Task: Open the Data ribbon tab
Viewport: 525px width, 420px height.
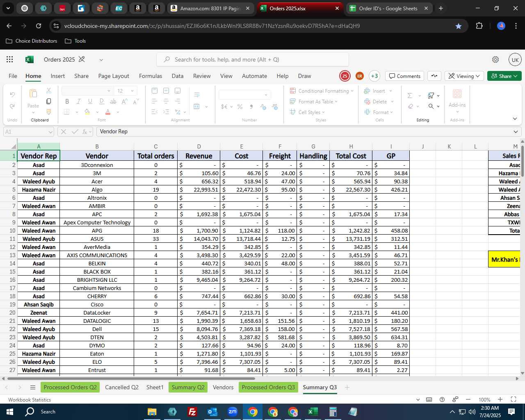Action: (178, 76)
